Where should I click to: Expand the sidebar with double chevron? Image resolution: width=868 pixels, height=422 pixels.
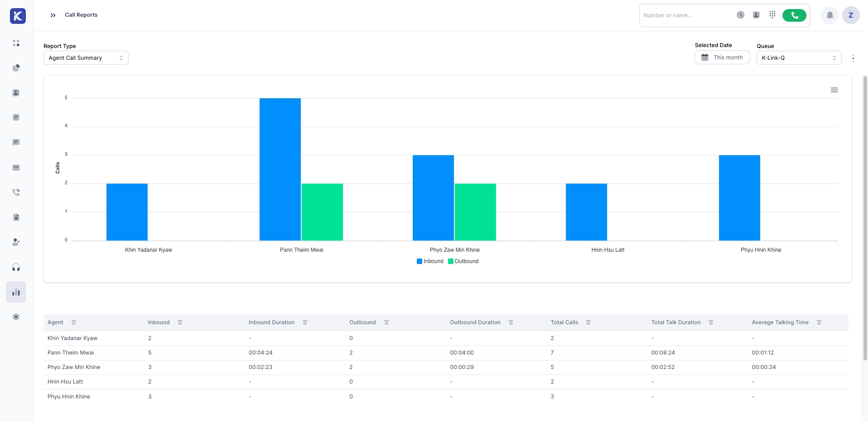pos(53,15)
